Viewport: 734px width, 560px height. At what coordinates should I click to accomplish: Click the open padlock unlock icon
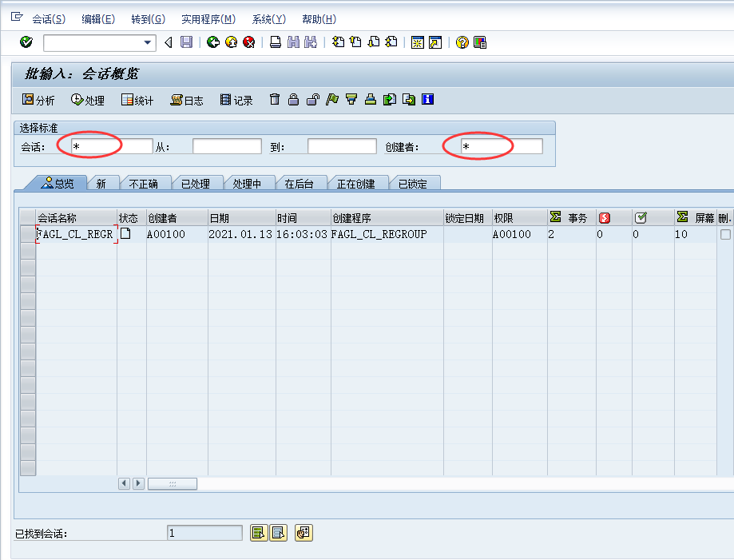coord(313,99)
